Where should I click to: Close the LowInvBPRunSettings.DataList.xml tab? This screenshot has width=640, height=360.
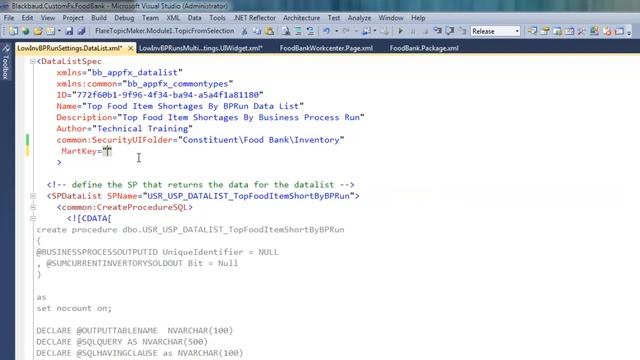(x=131, y=48)
